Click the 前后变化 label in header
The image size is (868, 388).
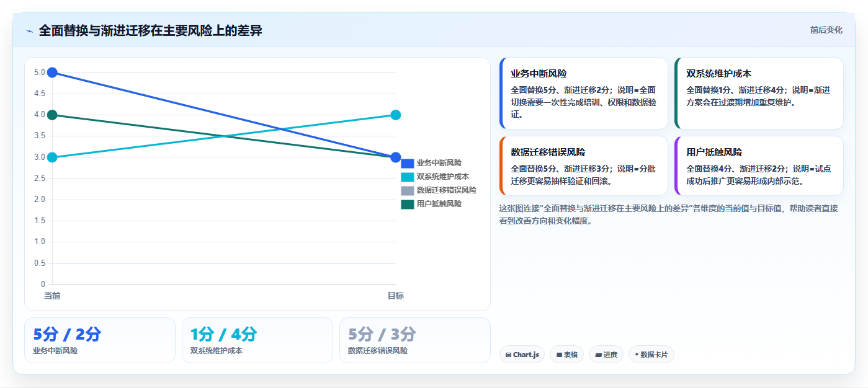(x=826, y=30)
